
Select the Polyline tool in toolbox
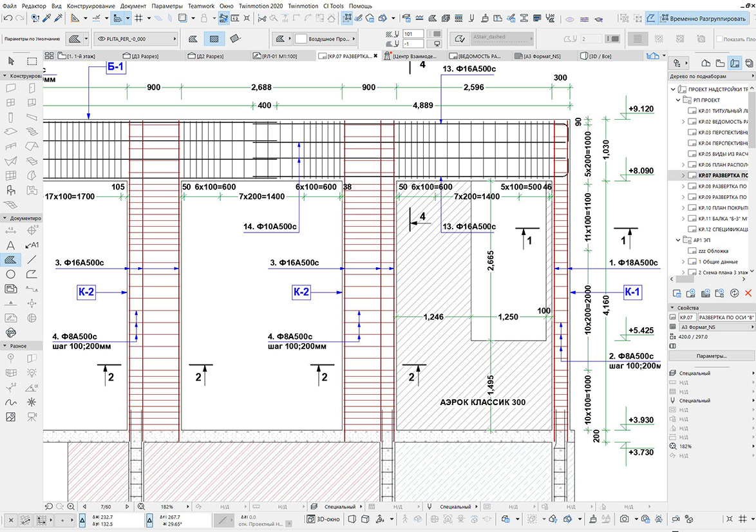tap(32, 274)
